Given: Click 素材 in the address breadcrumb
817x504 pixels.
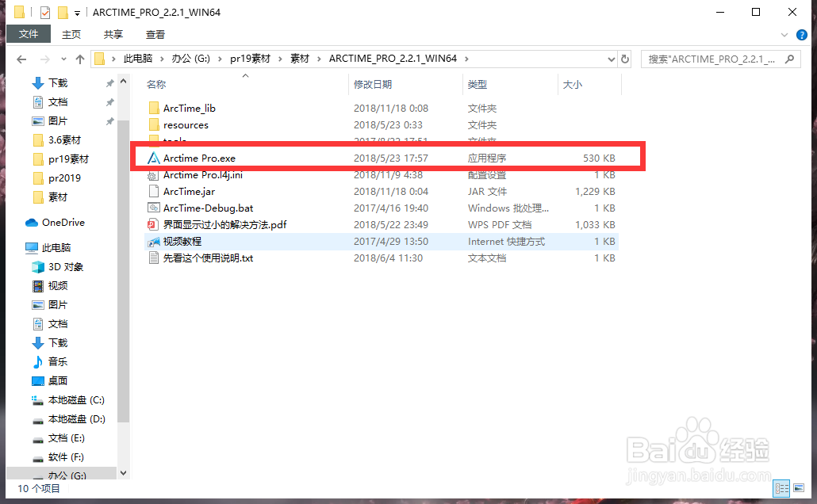Looking at the screenshot, I should coord(300,59).
